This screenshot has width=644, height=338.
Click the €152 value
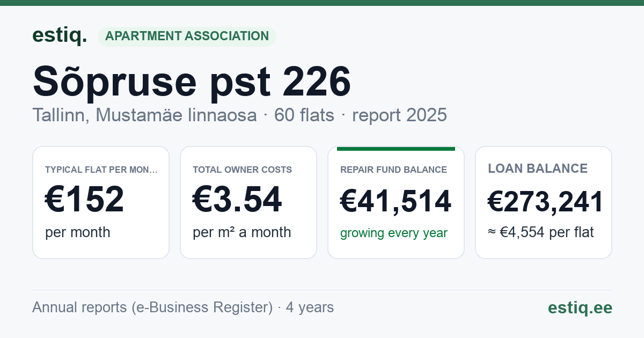(x=85, y=200)
